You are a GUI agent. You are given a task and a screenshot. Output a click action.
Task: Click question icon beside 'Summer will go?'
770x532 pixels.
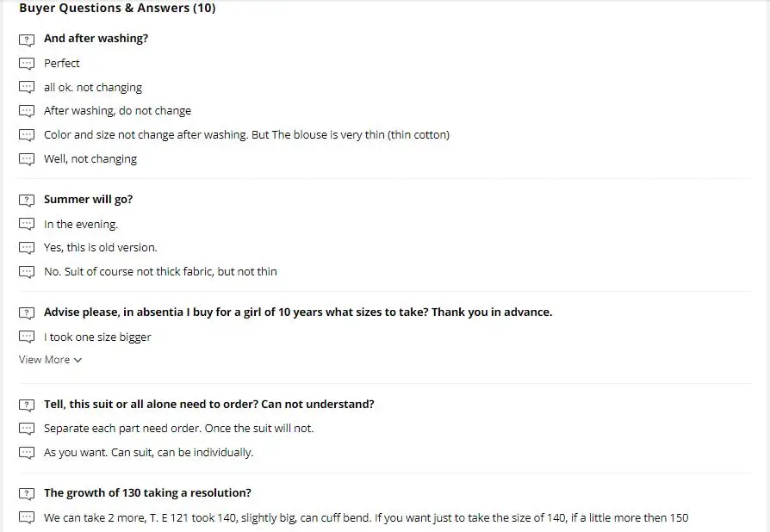(x=27, y=200)
